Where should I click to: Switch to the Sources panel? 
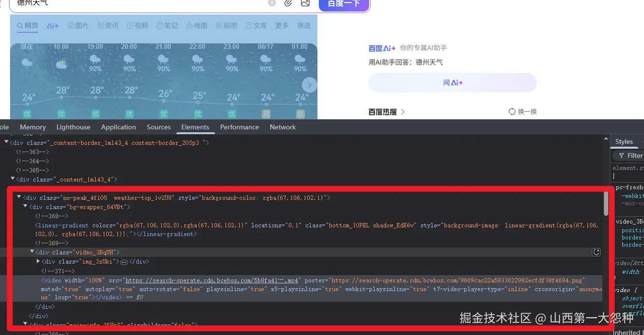[158, 127]
